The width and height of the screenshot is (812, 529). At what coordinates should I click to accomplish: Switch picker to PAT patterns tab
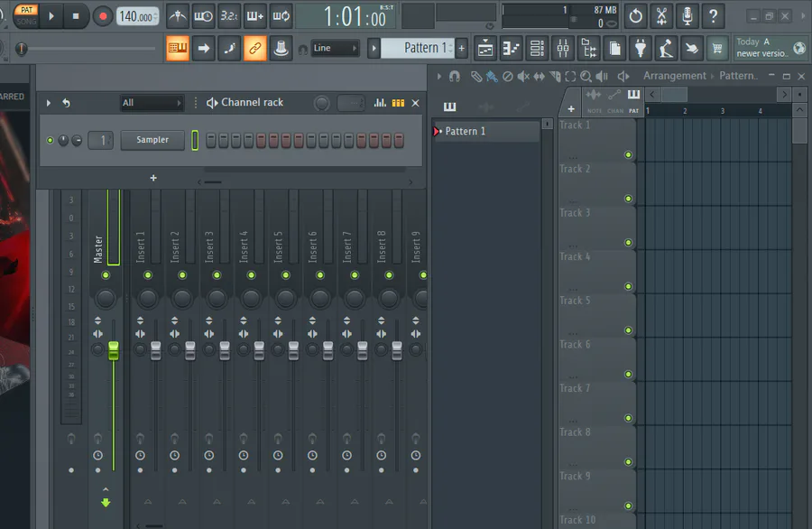634,100
